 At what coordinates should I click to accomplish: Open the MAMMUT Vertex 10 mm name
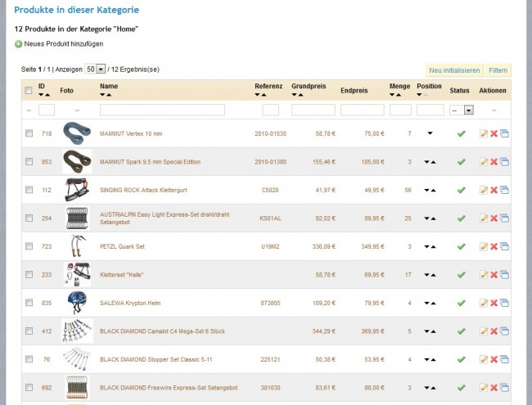click(x=131, y=133)
